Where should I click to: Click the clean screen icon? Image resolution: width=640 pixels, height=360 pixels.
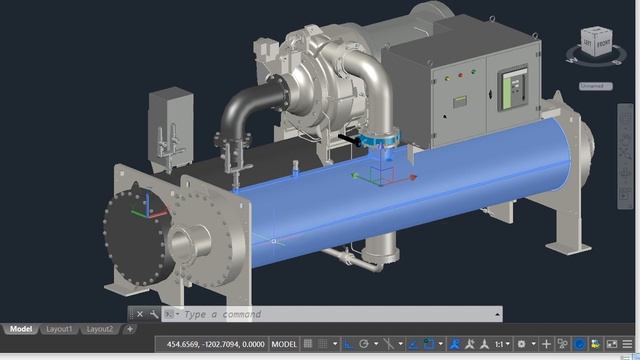612,344
